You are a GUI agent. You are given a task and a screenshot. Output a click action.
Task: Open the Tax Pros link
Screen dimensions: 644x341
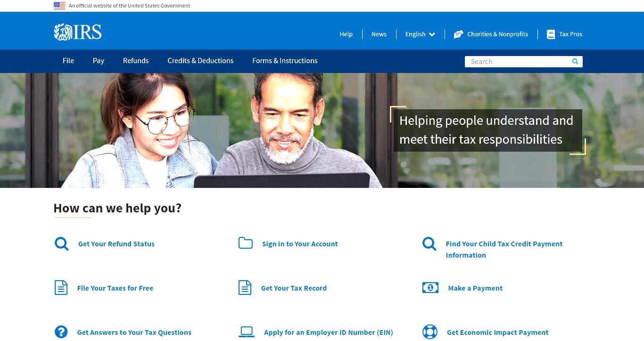pyautogui.click(x=570, y=34)
